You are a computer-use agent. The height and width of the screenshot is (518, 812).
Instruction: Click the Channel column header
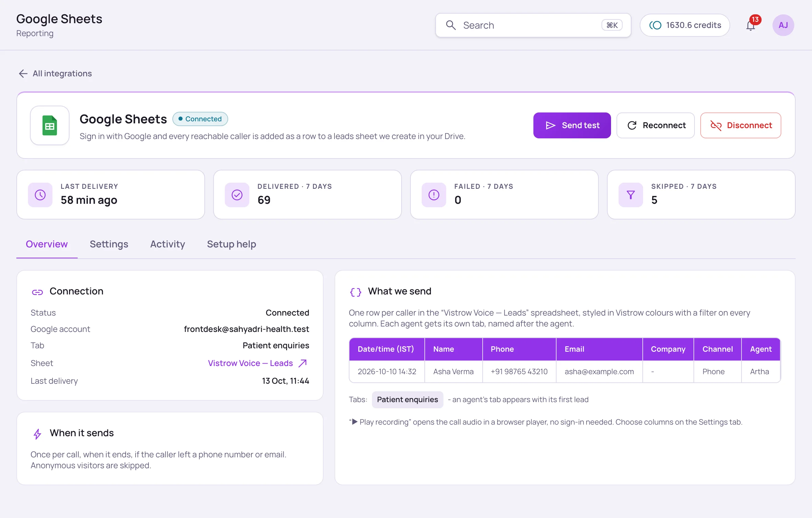point(718,349)
